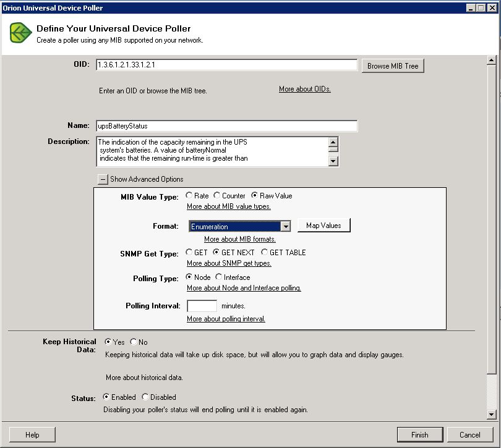The height and width of the screenshot is (448, 501).
Task: Choose GET NEXT as the SNMP get type
Action: (x=216, y=252)
